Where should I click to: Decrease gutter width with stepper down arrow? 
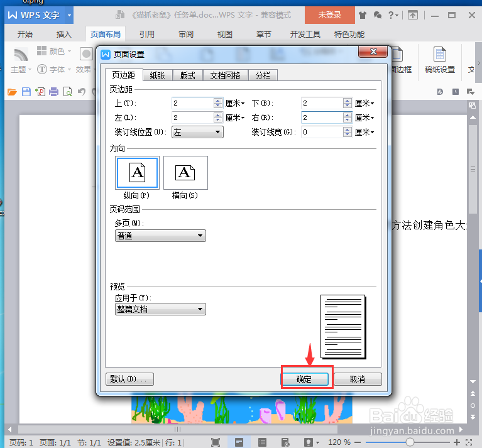[348, 135]
